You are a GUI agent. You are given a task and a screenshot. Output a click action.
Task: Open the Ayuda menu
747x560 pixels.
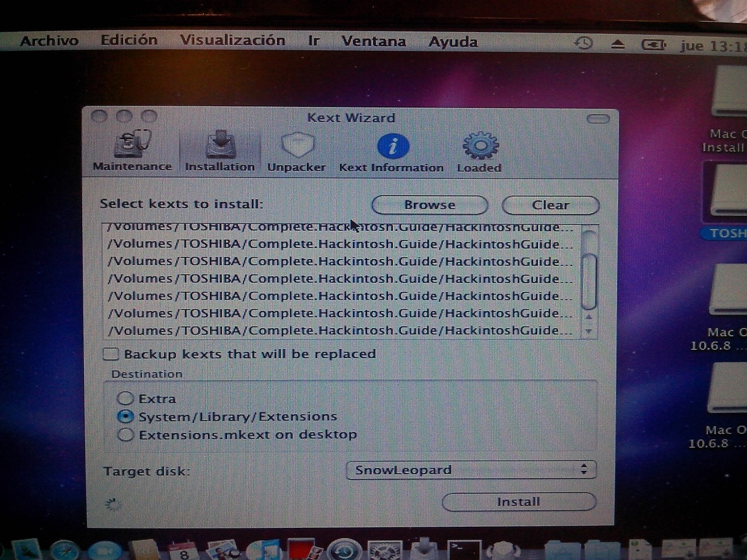click(453, 42)
